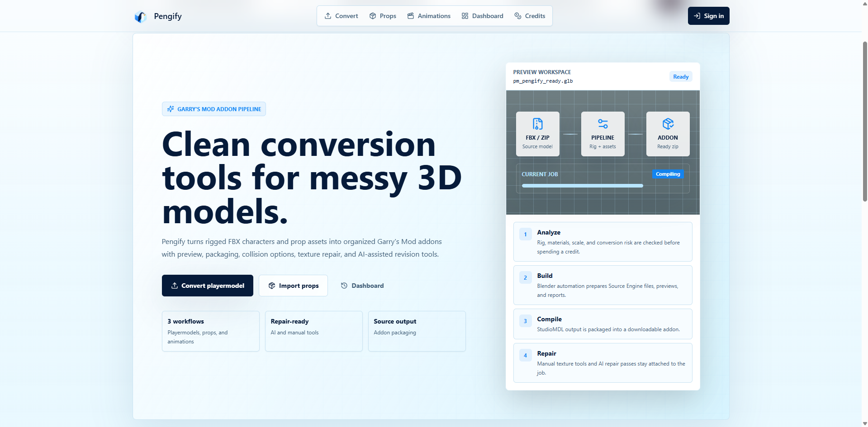868x427 pixels.
Task: Click the Pengify brand name text
Action: 168,16
